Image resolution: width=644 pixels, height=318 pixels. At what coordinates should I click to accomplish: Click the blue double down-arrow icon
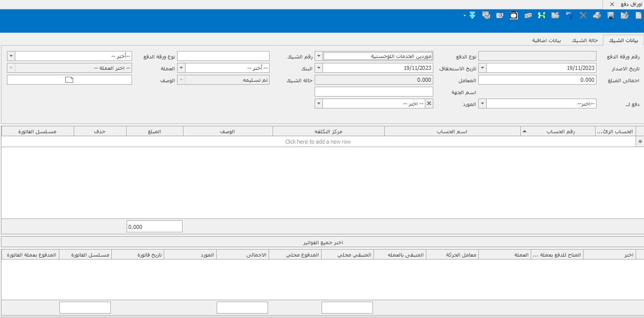pyautogui.click(x=472, y=15)
